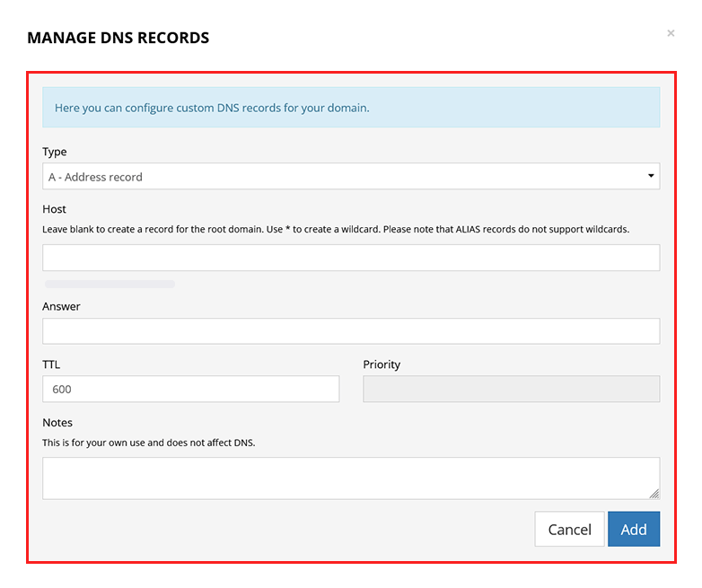Click the TTL label
702x588 pixels.
point(51,364)
